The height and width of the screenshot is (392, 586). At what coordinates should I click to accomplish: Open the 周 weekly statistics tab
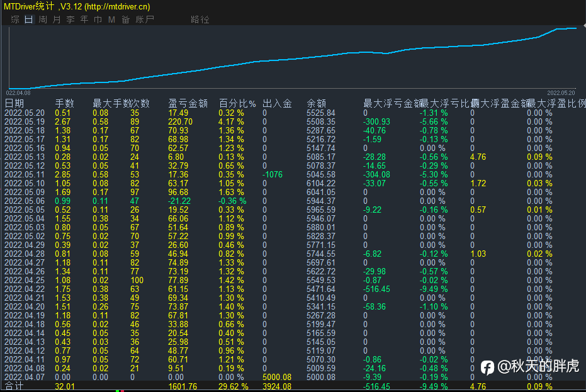(x=43, y=20)
